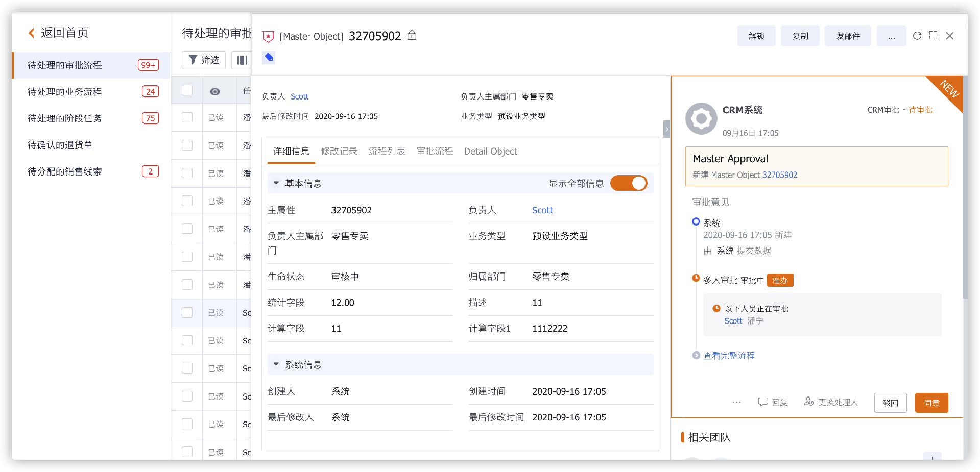
Task: Check the fourth 已读 row checkbox
Action: pos(187,201)
